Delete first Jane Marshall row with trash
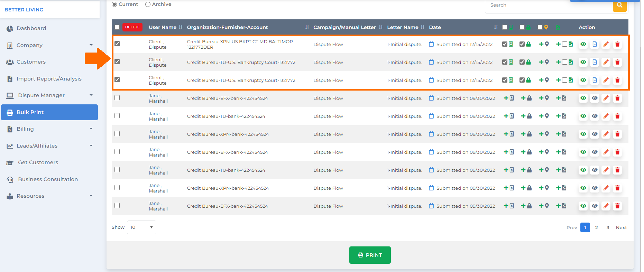This screenshot has width=644, height=272. (617, 98)
